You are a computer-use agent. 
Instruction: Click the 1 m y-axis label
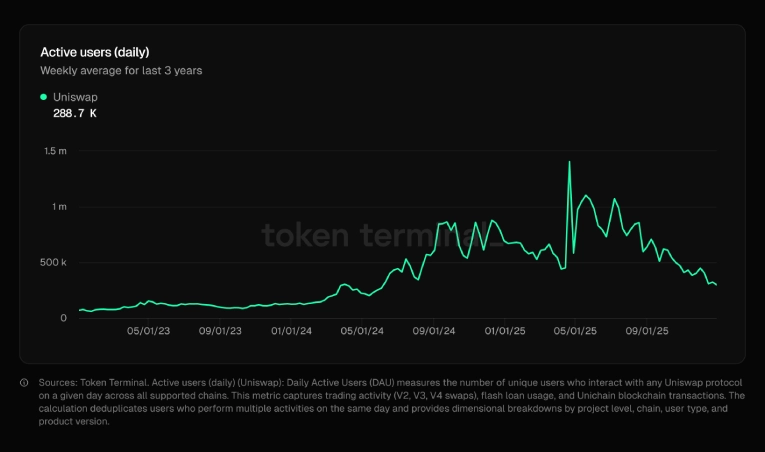coord(60,207)
